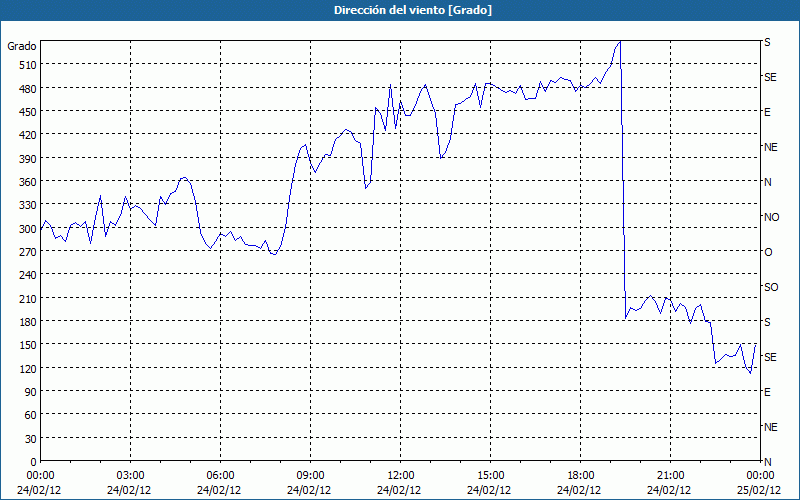The height and width of the screenshot is (500, 800).
Task: Select the 12:00 time label
Action: [x=401, y=476]
